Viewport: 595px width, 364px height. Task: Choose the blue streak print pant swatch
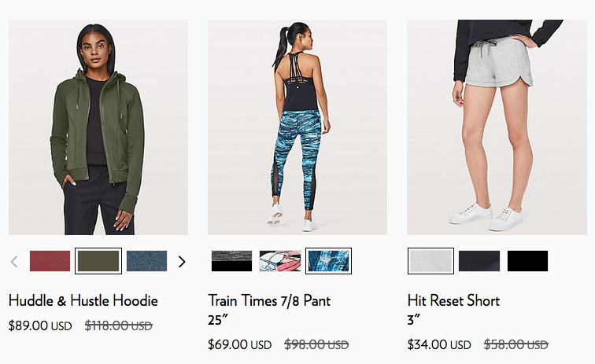[x=329, y=261]
